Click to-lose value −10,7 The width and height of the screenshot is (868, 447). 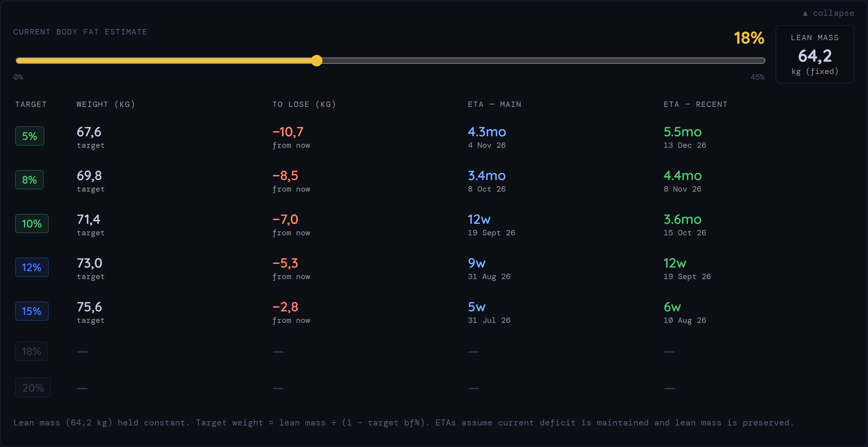click(288, 132)
